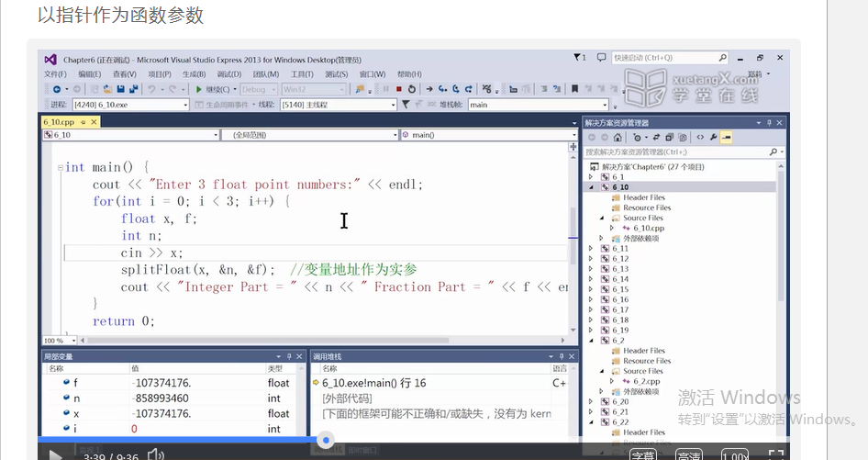Click the 字幕 subtitles button
Viewport: 868px width, 460px height.
644,455
